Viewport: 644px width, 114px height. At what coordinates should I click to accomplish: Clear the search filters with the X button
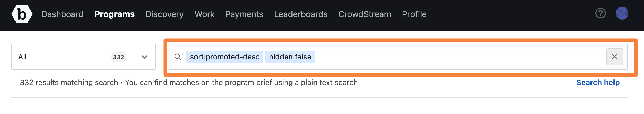614,57
